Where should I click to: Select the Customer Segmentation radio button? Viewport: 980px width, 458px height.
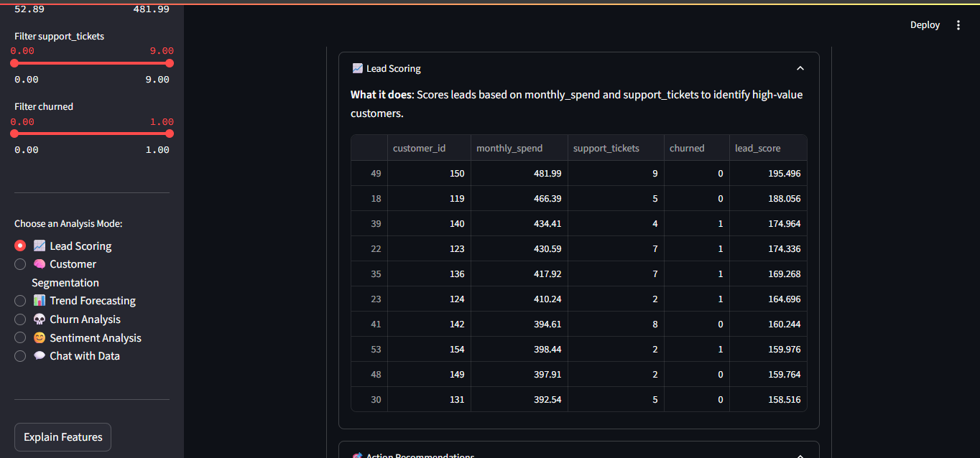(x=20, y=264)
